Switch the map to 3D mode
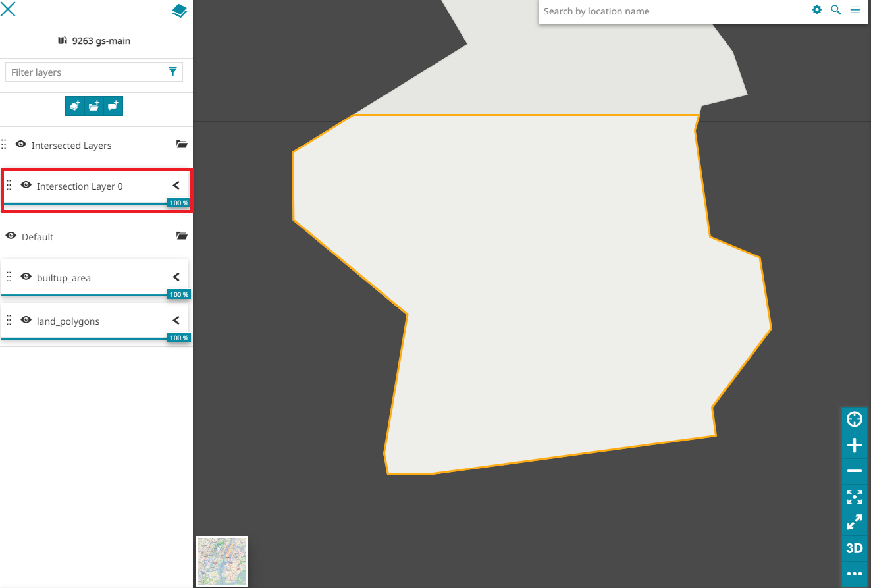Screen dimensions: 871x588 point(854,548)
